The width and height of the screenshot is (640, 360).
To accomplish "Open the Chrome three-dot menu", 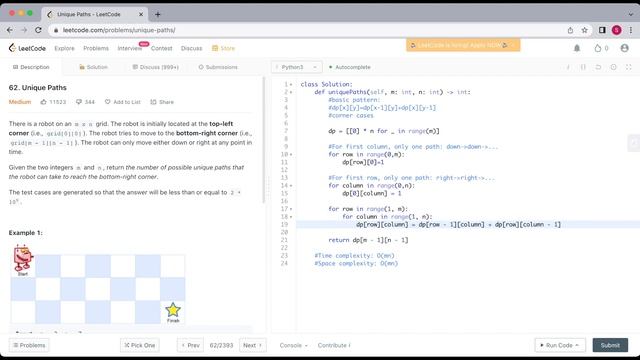I will pyautogui.click(x=631, y=30).
